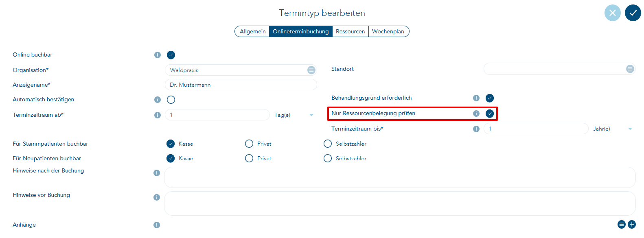Viewport: 644px width, 238px height.
Task: Show info for Hinweise vor Buchung
Action: [157, 197]
